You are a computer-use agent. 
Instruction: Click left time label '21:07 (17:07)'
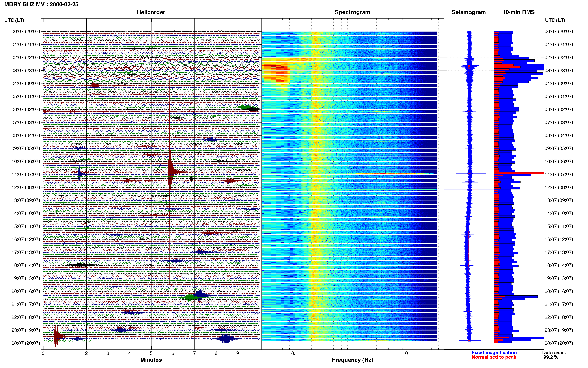[26, 304]
